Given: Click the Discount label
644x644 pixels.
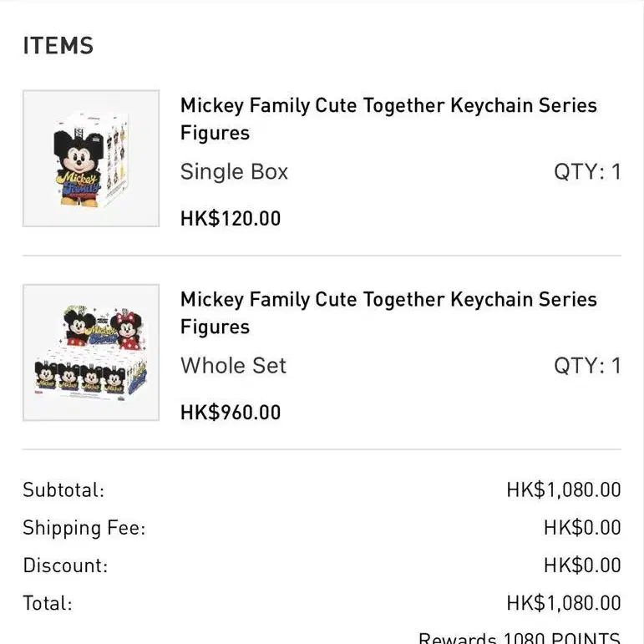Looking at the screenshot, I should pyautogui.click(x=65, y=565).
